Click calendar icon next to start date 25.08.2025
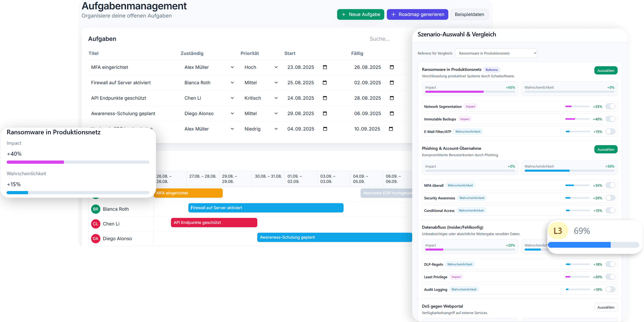Viewport: 644px width, 322px height. (325, 83)
